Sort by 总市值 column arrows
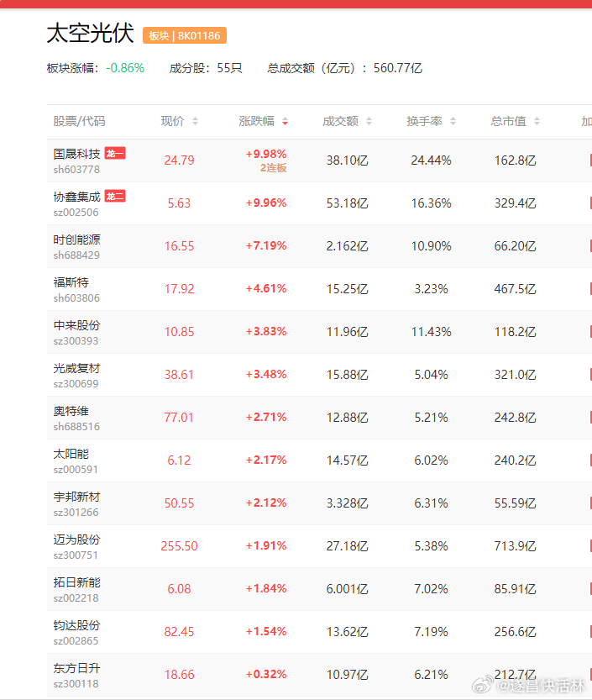This screenshot has height=700, width=592. coord(537,121)
